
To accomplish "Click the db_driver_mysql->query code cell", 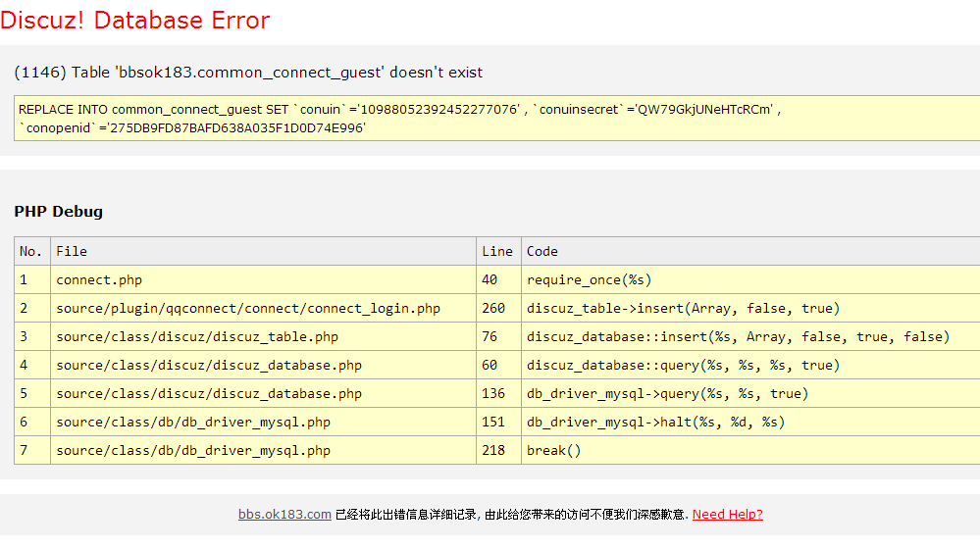I will [x=750, y=393].
